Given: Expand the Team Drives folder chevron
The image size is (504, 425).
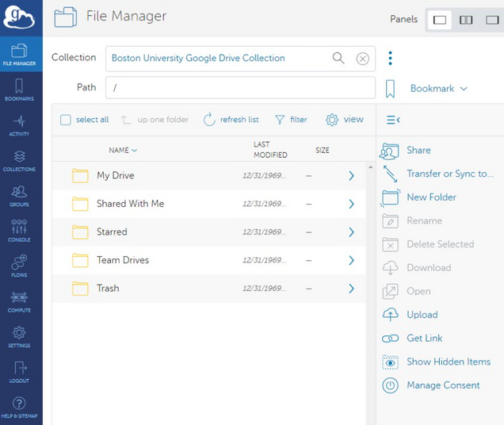Looking at the screenshot, I should (x=351, y=260).
